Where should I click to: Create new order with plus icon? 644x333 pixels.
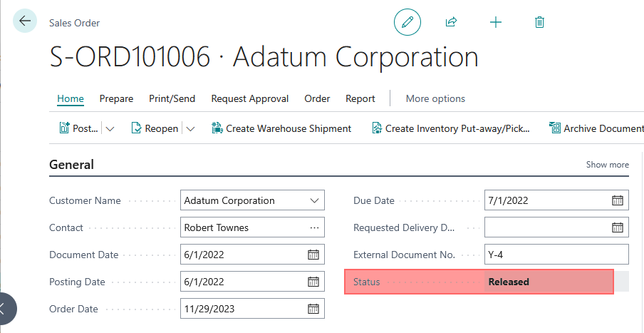point(496,22)
